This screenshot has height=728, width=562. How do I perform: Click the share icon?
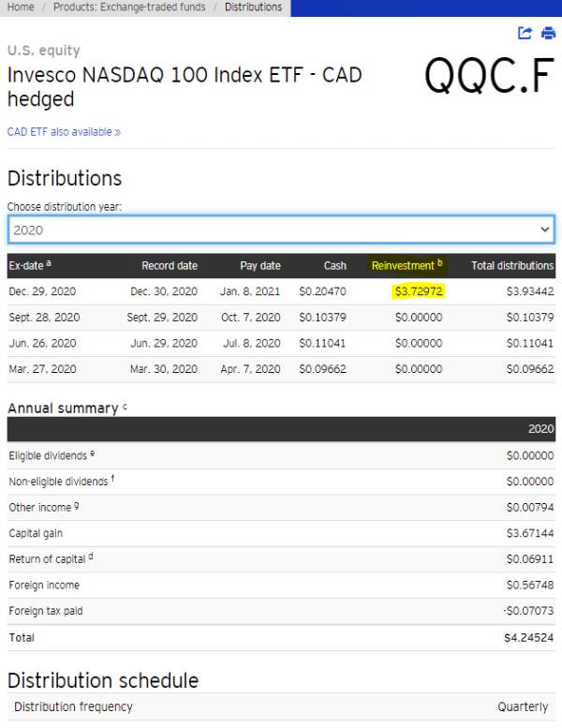[525, 33]
